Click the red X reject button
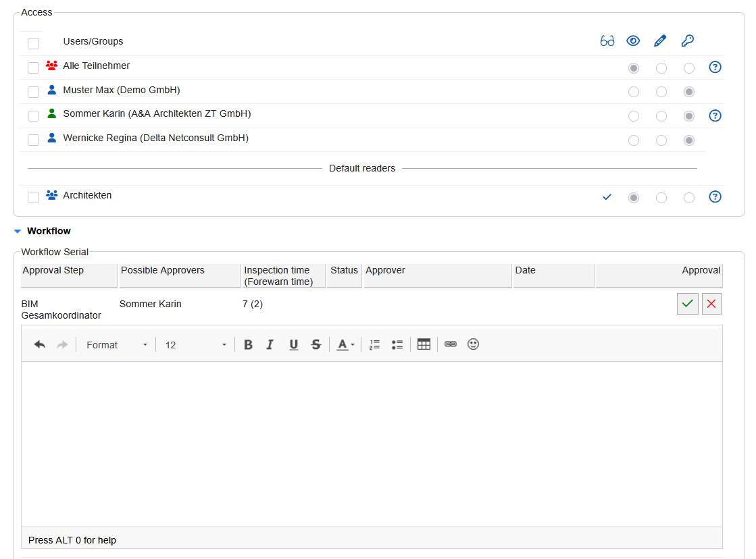This screenshot has height=559, width=756. (711, 304)
